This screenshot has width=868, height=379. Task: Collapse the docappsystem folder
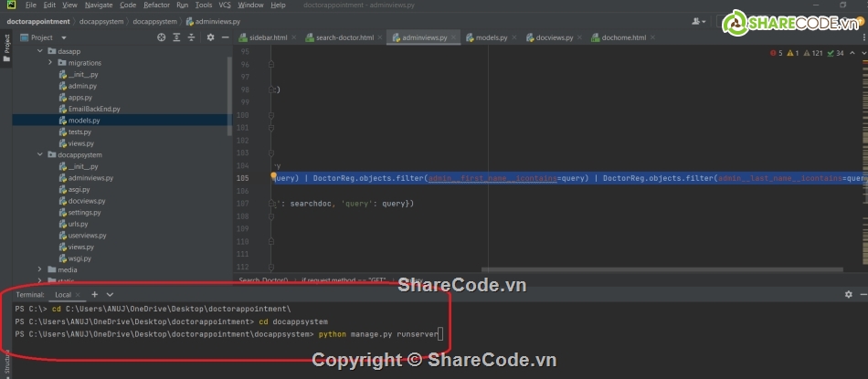(x=40, y=154)
